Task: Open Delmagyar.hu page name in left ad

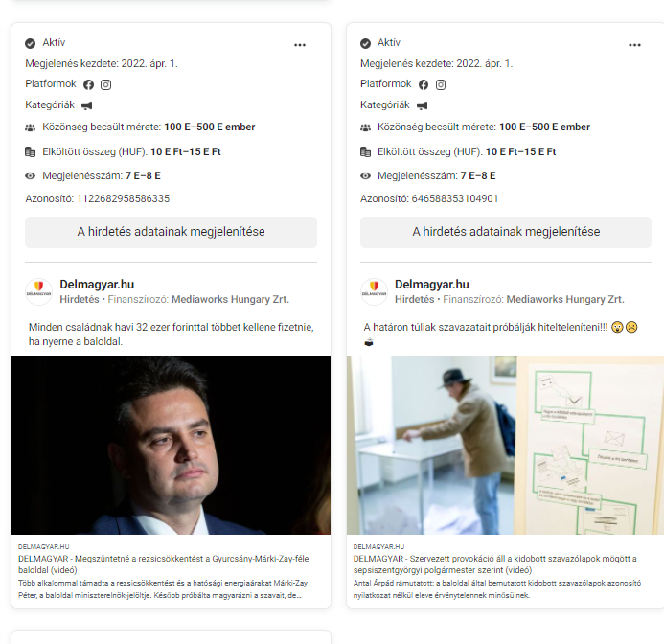Action: coord(97,285)
